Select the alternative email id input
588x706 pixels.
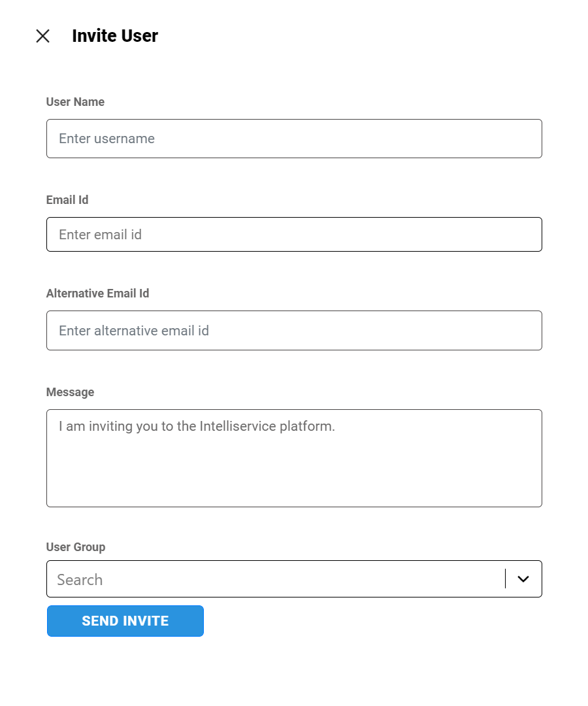(261, 331)
